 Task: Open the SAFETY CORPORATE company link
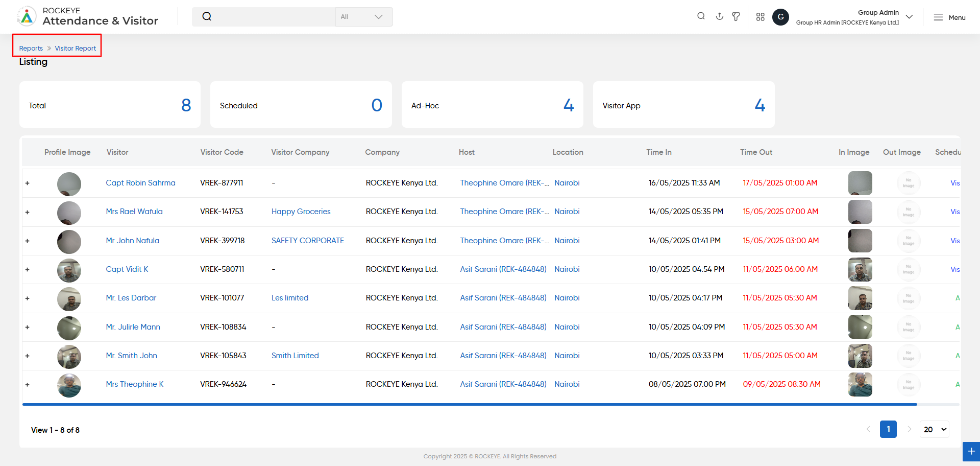pyautogui.click(x=308, y=241)
